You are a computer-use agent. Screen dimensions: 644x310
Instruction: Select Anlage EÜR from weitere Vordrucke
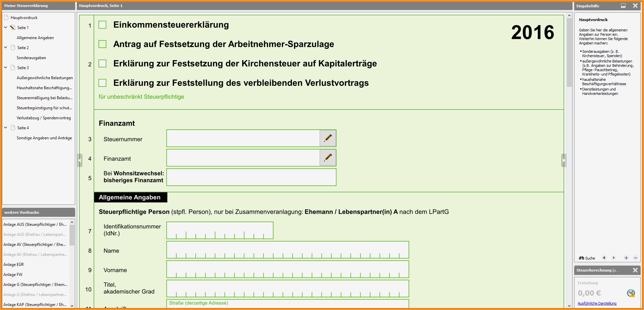coord(14,264)
